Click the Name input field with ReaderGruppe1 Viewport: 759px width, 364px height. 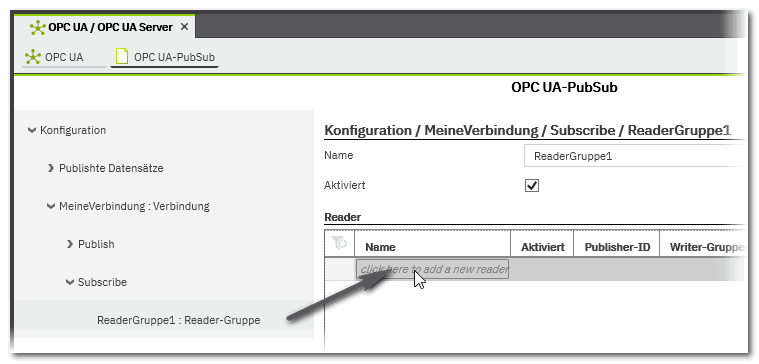(x=633, y=156)
